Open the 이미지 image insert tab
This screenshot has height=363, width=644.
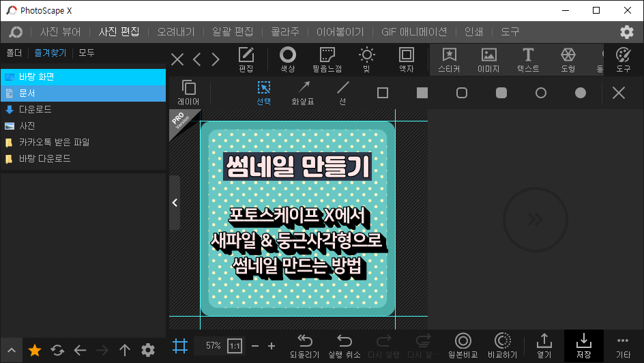point(488,59)
